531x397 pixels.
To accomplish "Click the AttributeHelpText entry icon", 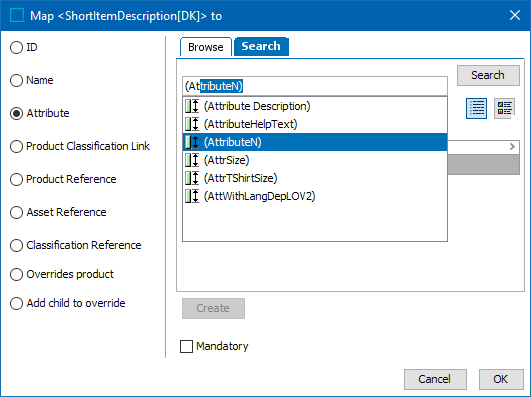I will coord(192,124).
